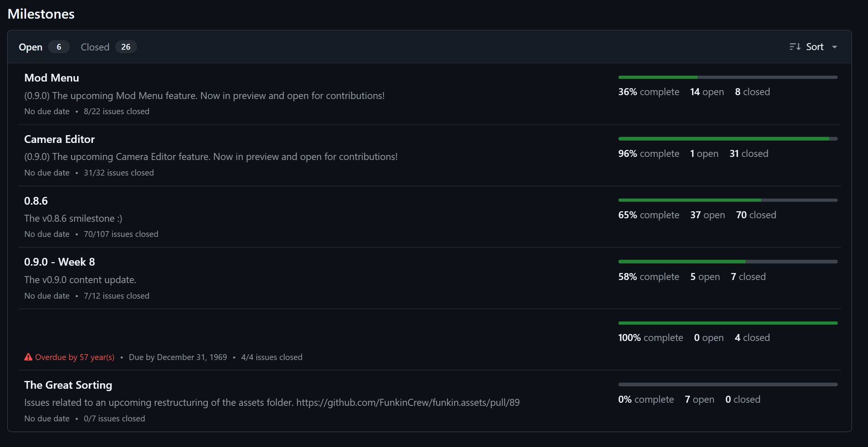Screen dimensions: 868x447
Task: Click the 37 open issues count
Action: tap(708, 215)
